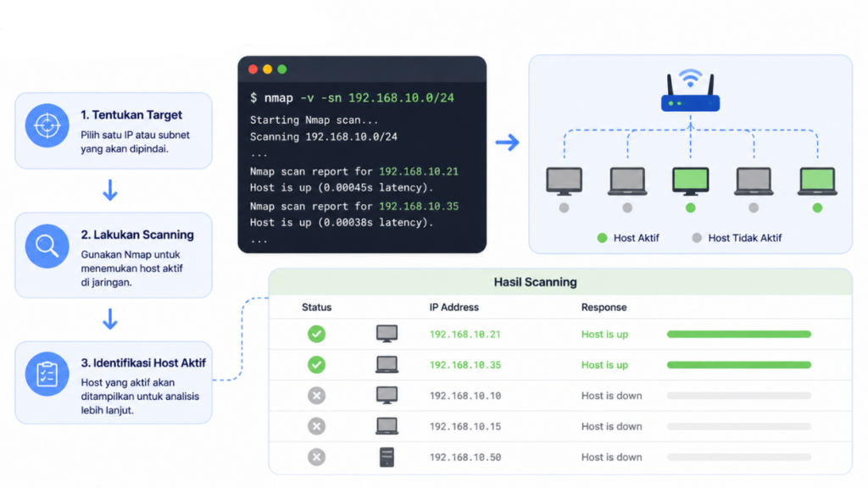Select monitor device icon in 192.168.10.21 row
This screenshot has width=868, height=488.
(x=387, y=334)
